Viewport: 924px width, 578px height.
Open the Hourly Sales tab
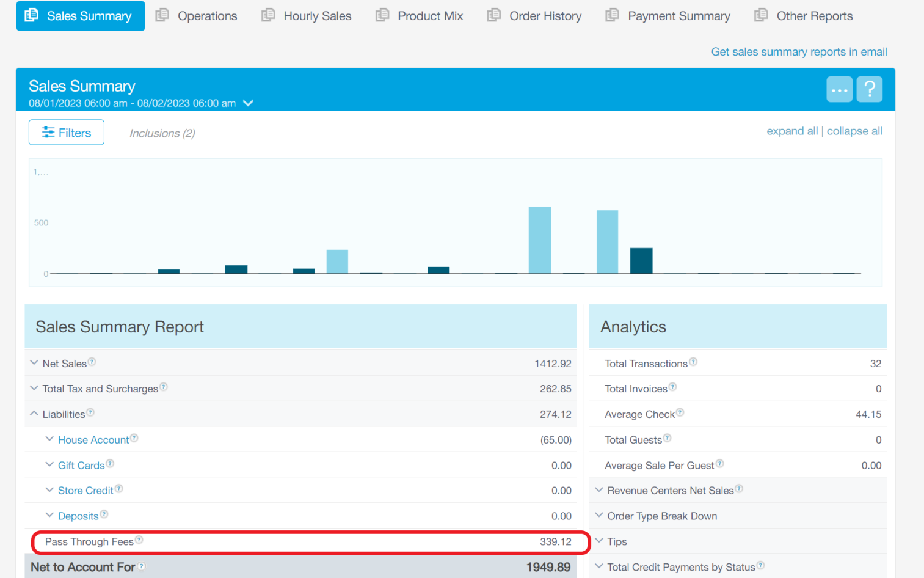coord(307,16)
